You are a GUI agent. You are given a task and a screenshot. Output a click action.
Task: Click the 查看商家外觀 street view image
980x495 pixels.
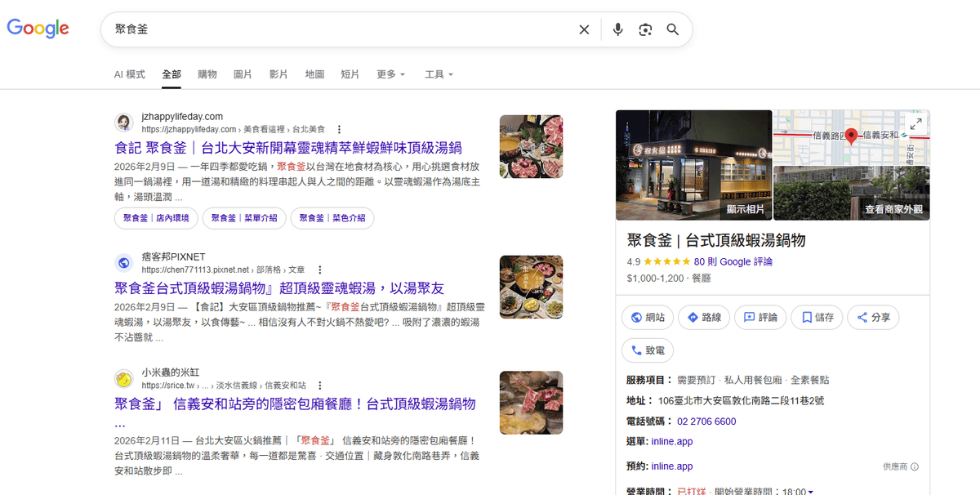[851, 193]
